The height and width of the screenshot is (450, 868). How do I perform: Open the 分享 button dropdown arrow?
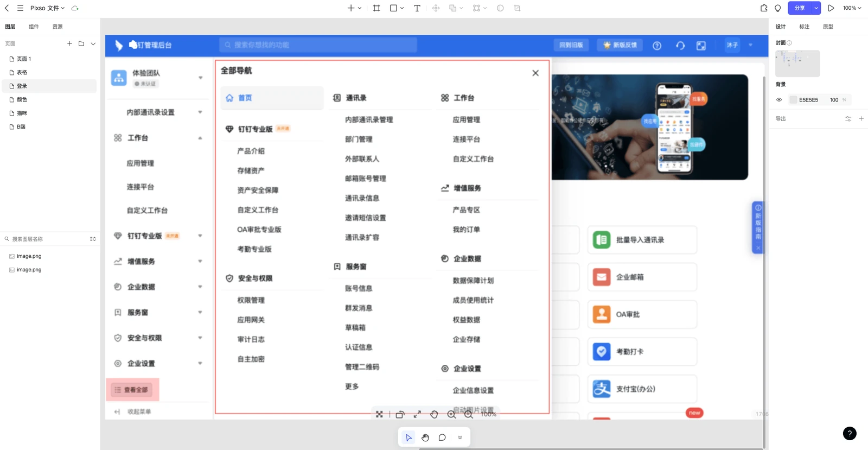pyautogui.click(x=816, y=8)
